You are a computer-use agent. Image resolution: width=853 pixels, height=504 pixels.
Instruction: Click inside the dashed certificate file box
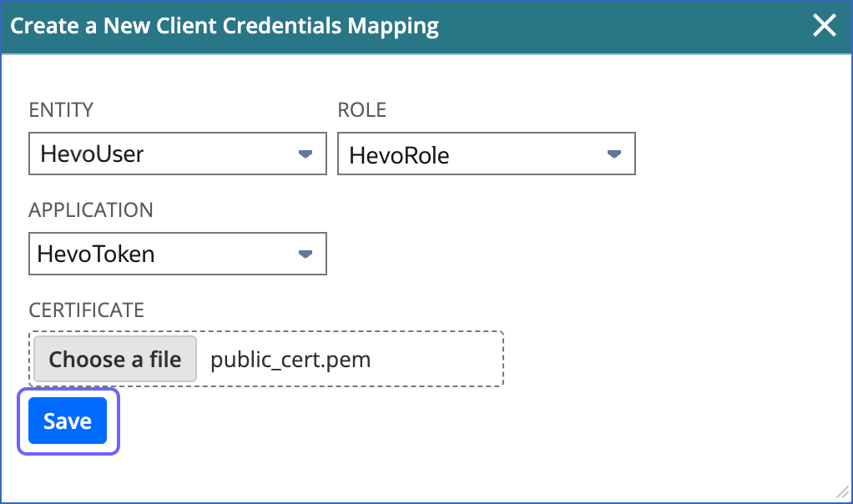(x=351, y=359)
